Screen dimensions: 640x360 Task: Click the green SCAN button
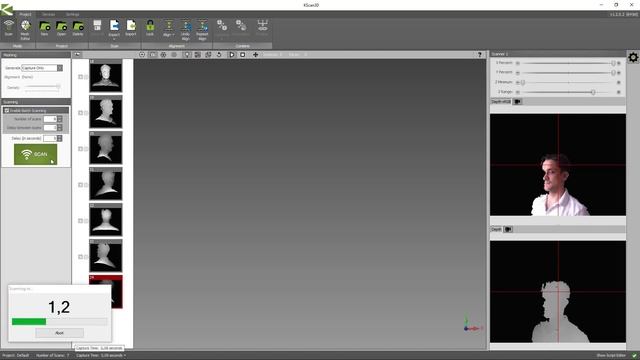pyautogui.click(x=36, y=154)
